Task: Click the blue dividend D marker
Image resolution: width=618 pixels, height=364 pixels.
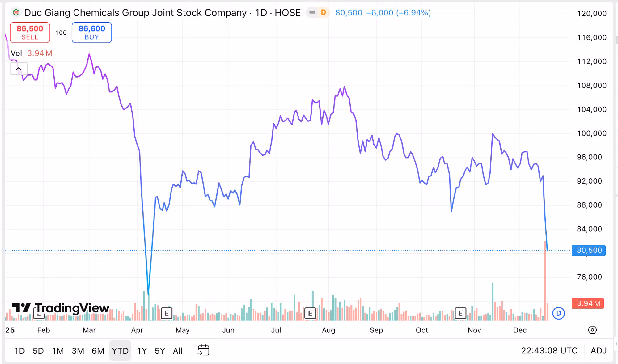Action: (558, 313)
